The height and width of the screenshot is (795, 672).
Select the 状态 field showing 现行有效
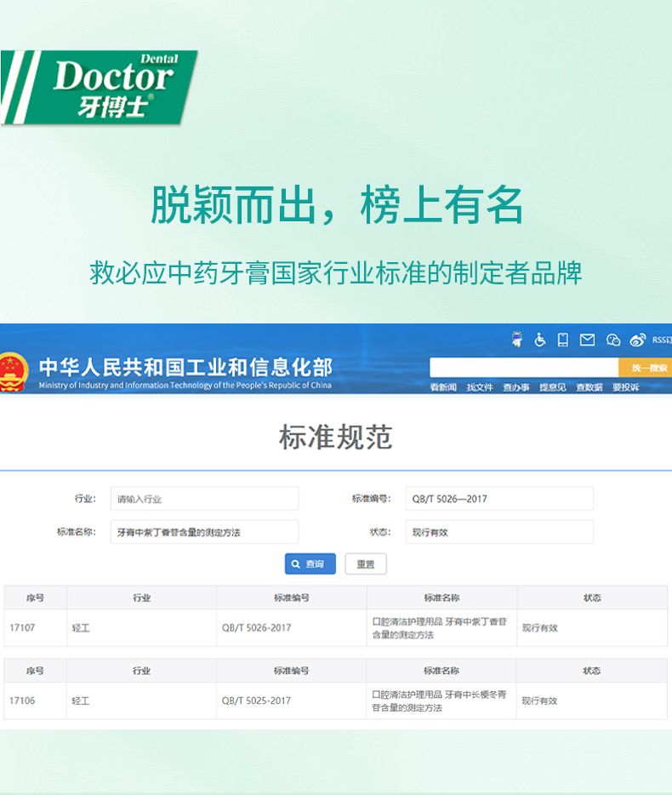click(x=498, y=532)
